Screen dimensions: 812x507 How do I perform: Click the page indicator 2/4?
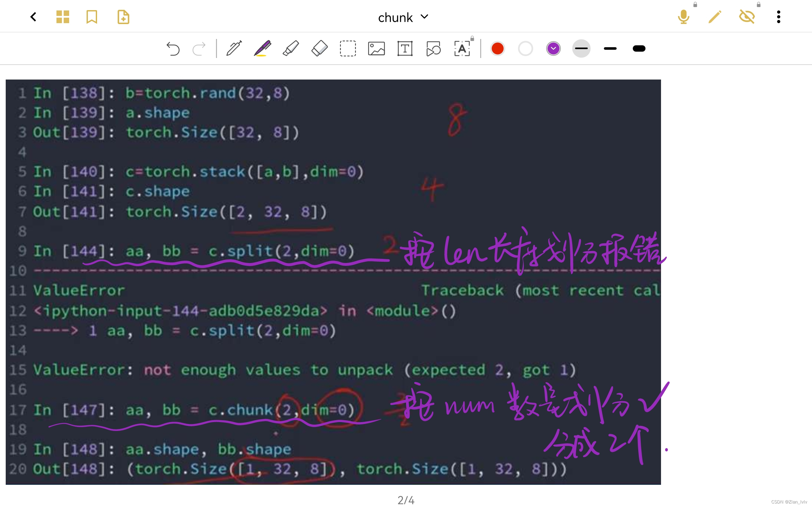(406, 500)
